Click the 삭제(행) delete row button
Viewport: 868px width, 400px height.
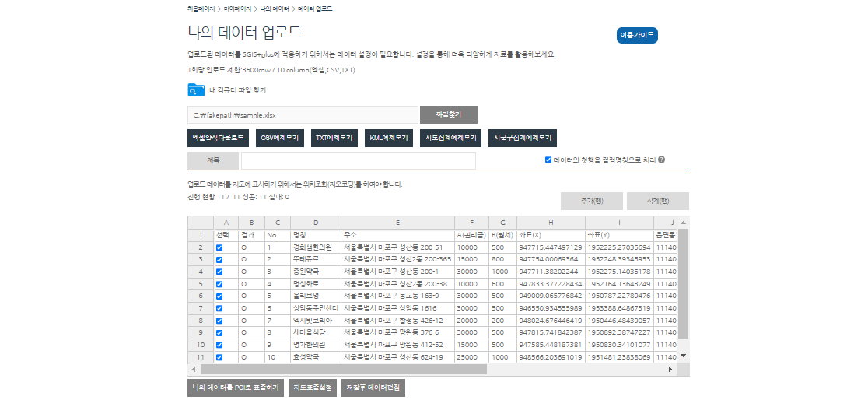click(657, 201)
